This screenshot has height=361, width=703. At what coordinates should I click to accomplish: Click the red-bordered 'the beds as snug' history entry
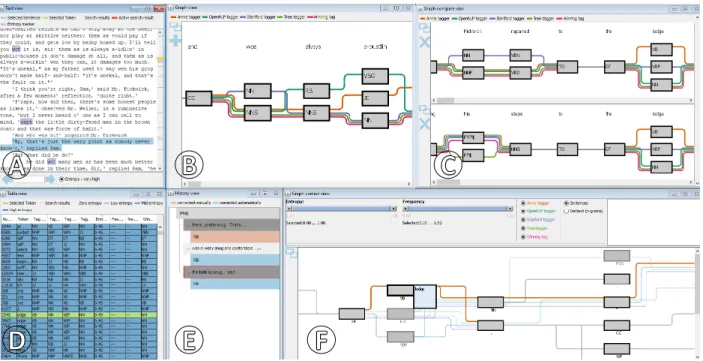pyautogui.click(x=232, y=272)
